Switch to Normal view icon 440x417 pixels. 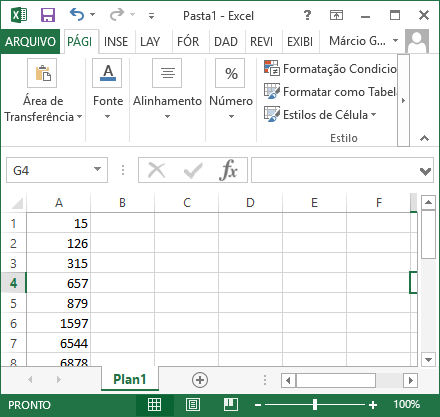[154, 405]
